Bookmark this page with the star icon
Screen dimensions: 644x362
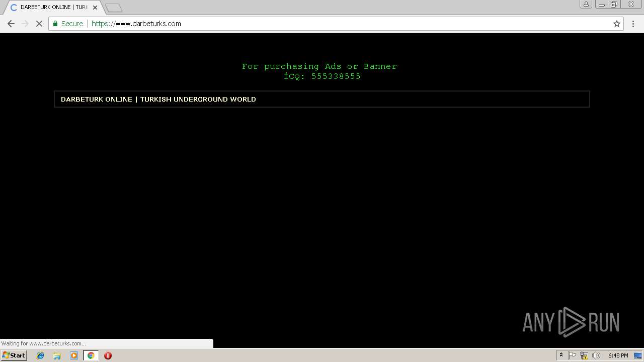(617, 24)
